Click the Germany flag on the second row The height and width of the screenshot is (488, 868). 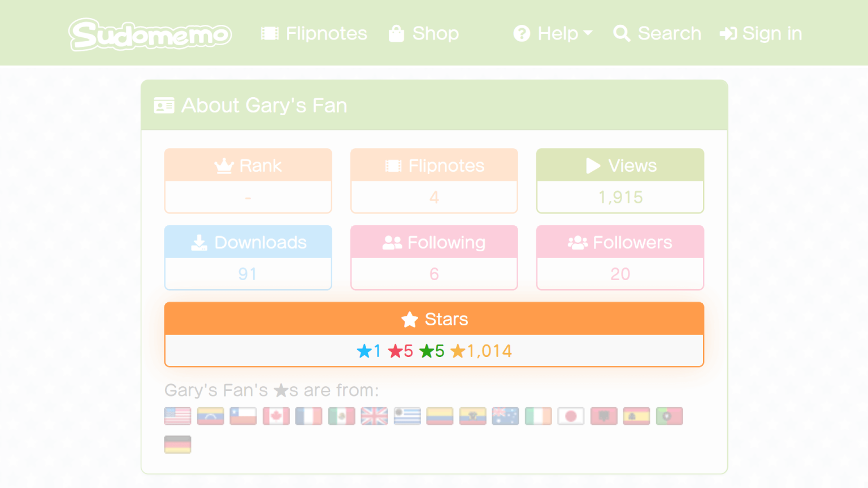[x=177, y=445]
